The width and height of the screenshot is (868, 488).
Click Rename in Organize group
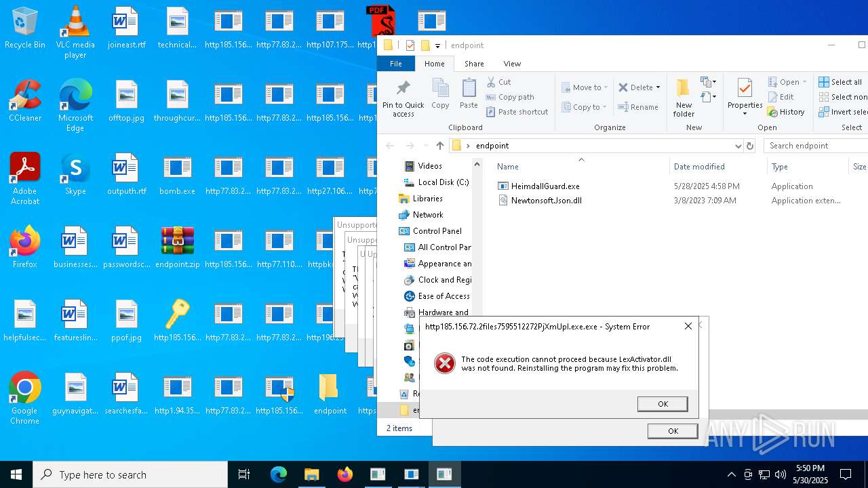(x=638, y=107)
